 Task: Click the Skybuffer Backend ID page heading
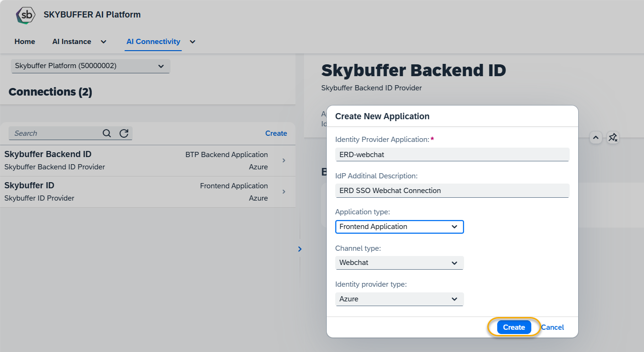tap(413, 70)
